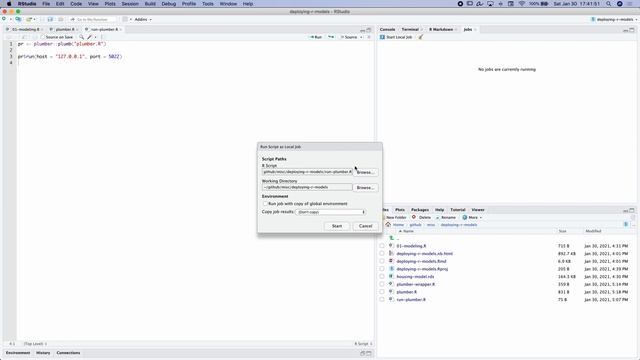Viewport: 640px width, 360px height.
Task: Sort files by Name column header
Action: [408, 231]
